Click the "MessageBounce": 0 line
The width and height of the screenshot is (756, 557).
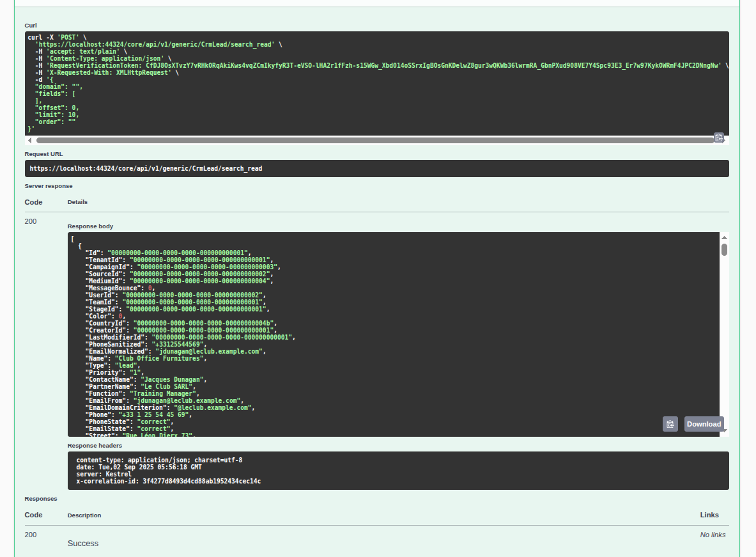coord(120,288)
